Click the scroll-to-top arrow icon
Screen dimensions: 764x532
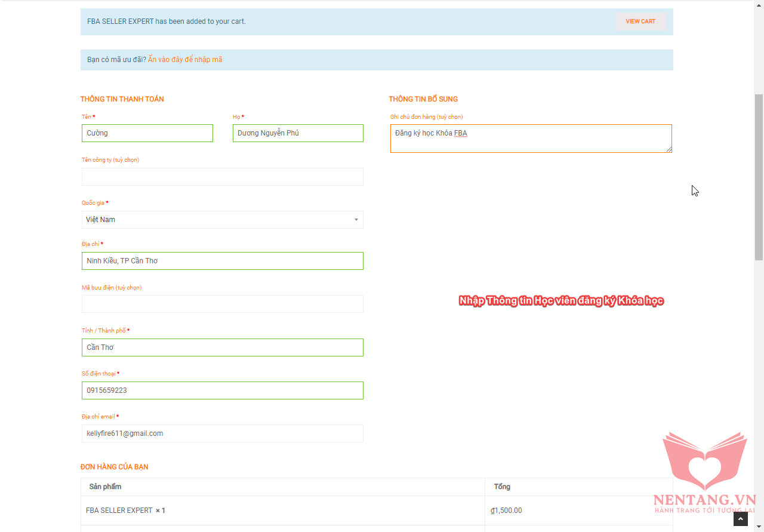tap(740, 519)
